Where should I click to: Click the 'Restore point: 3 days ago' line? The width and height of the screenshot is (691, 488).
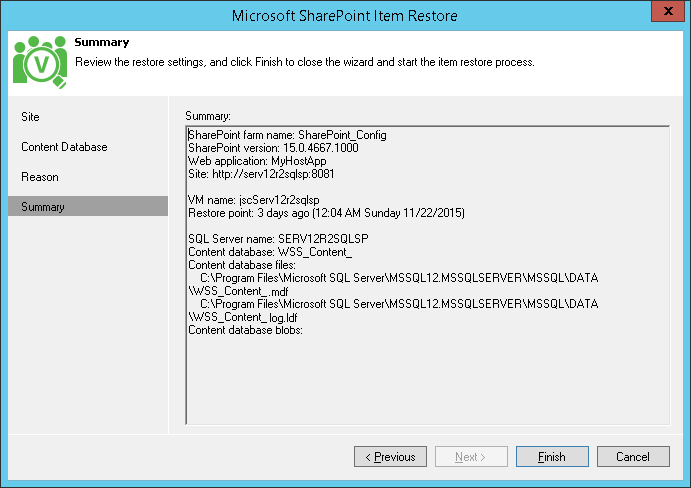coord(327,213)
